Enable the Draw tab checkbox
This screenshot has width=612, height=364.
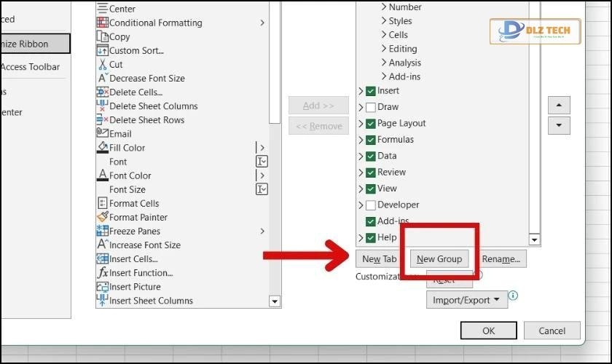click(371, 107)
